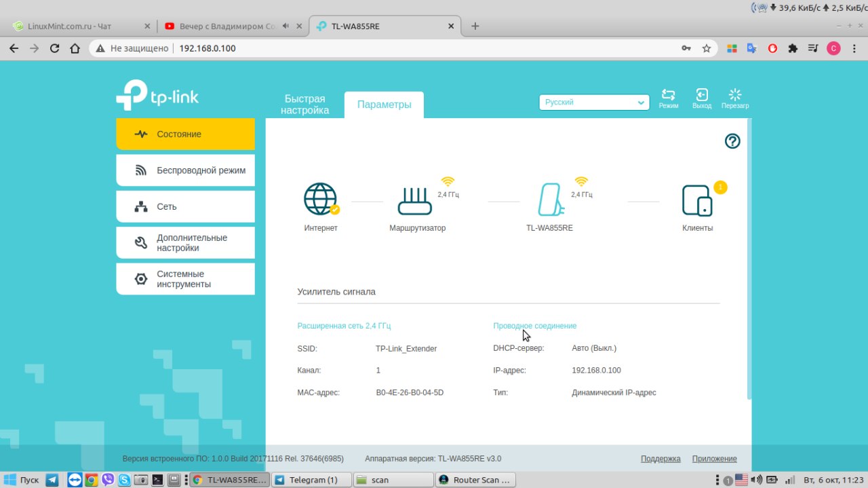Click the page vertical scrollbar
This screenshot has height=488, width=868.
[x=749, y=258]
